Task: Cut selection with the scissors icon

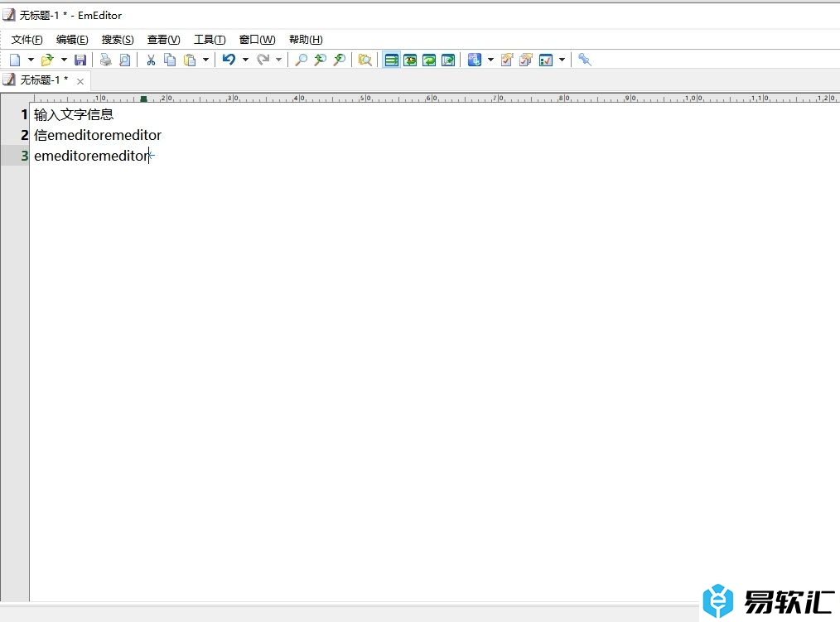Action: 151,60
